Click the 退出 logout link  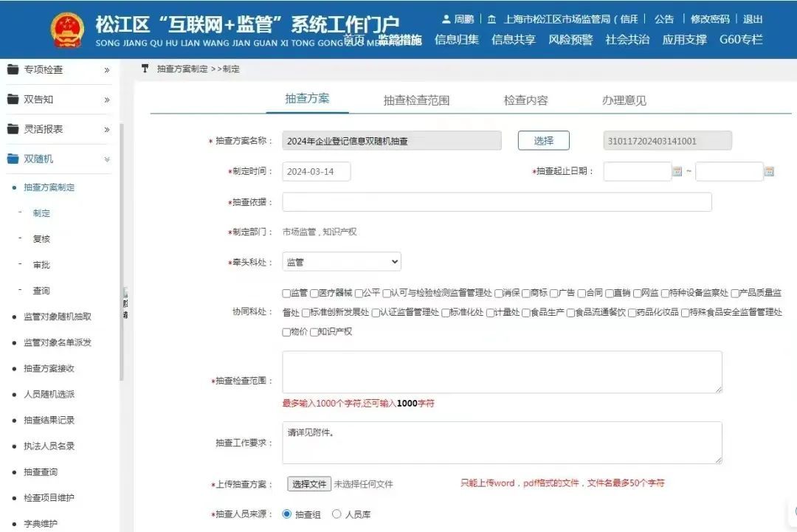click(753, 19)
